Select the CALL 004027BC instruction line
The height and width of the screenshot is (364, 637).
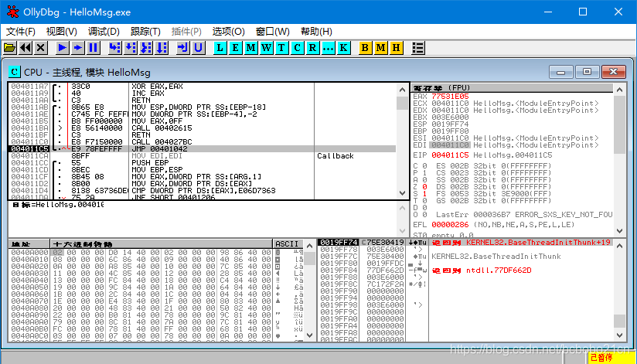[x=202, y=142]
